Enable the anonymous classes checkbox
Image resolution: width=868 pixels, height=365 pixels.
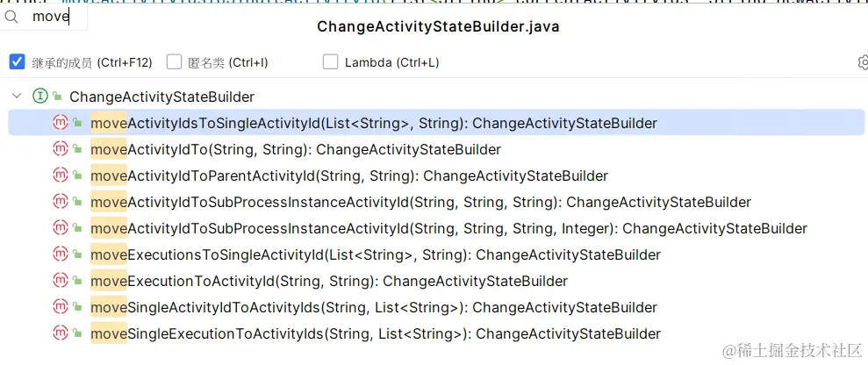[174, 62]
